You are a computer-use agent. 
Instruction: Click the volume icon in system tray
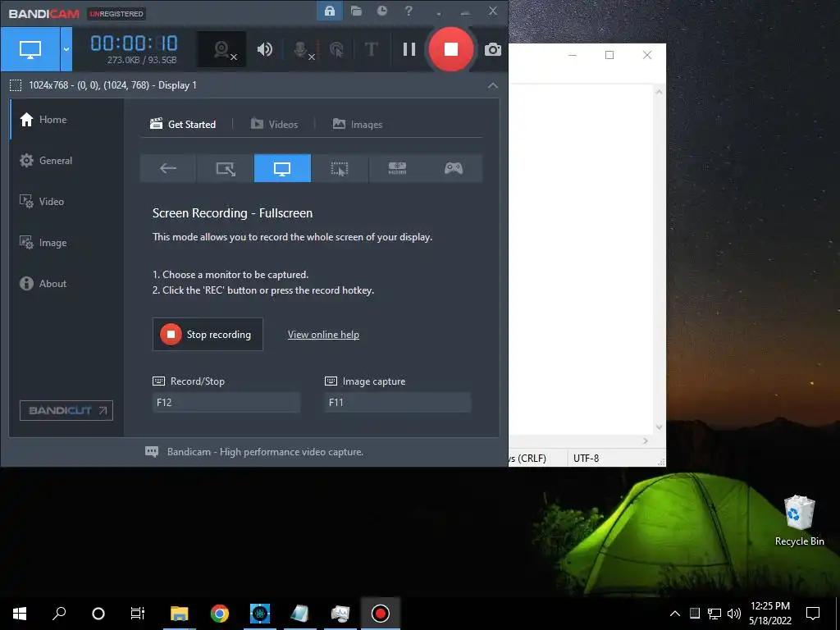click(x=734, y=614)
